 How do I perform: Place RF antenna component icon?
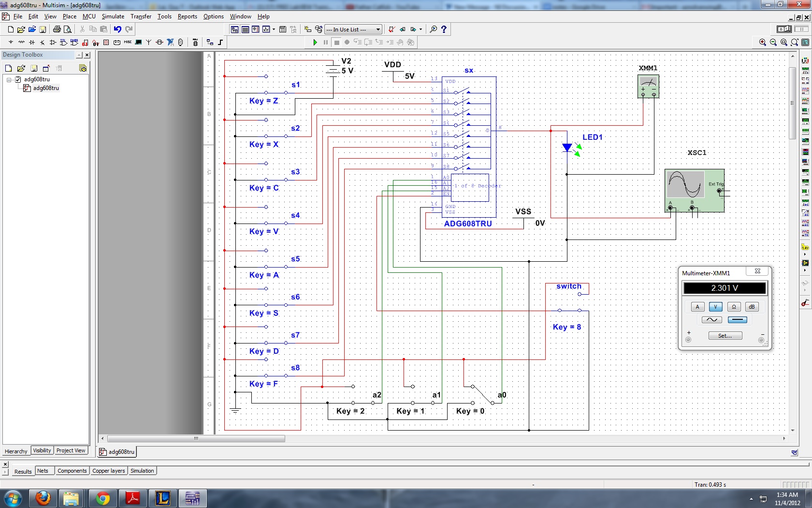coord(149,43)
